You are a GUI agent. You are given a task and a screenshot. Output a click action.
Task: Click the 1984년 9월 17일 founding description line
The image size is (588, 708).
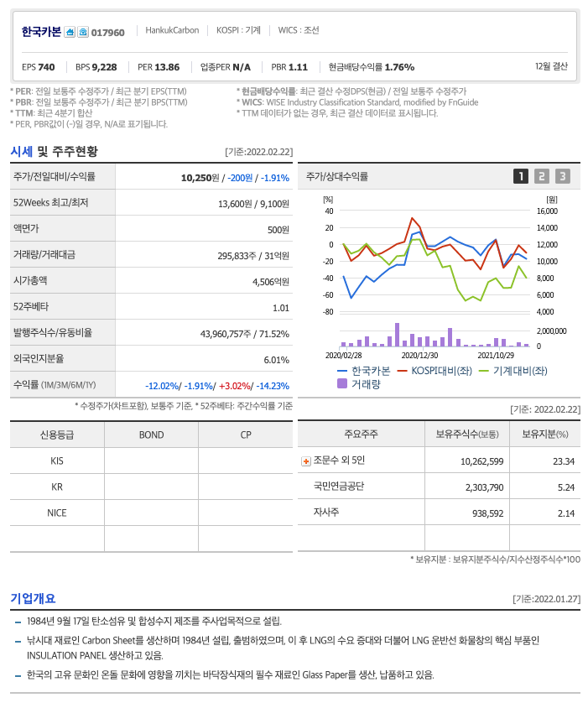pos(154,622)
